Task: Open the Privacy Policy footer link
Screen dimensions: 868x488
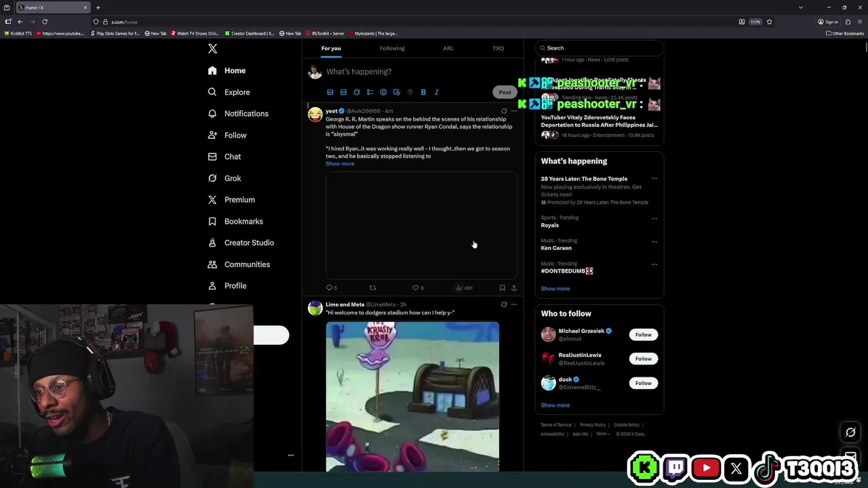Action: 593,425
